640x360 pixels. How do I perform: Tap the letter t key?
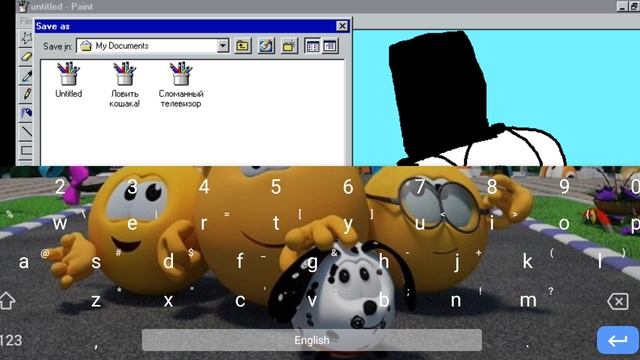[276, 223]
